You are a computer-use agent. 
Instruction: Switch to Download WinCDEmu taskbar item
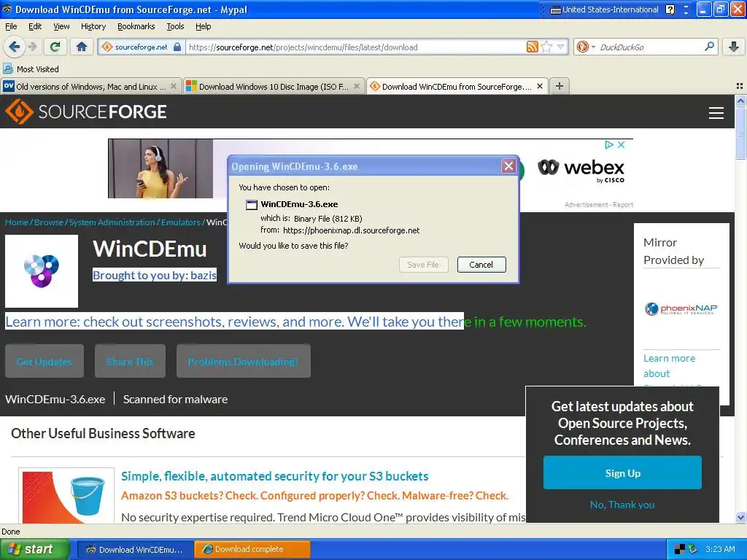135,550
